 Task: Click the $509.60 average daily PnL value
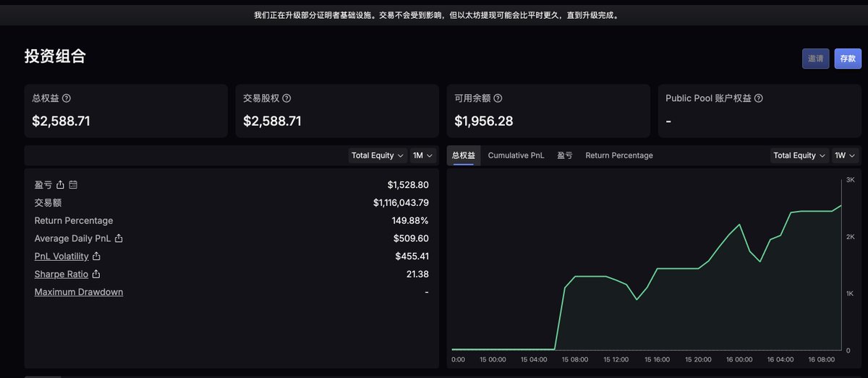tap(411, 239)
